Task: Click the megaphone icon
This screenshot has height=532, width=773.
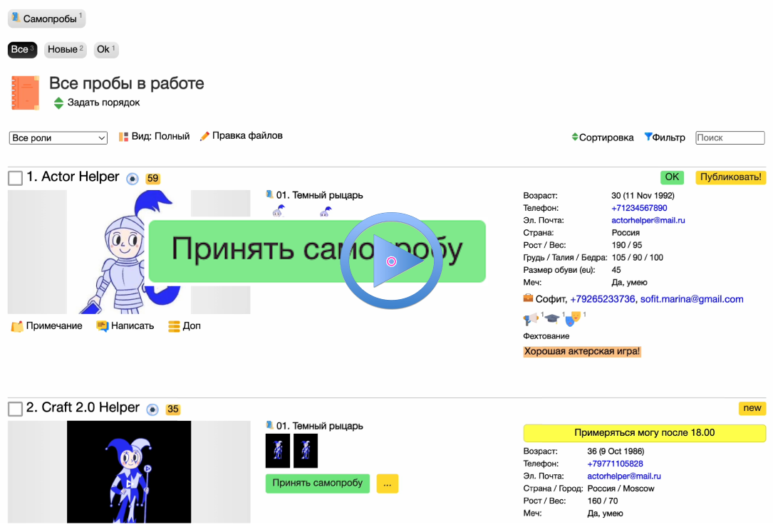Action: (x=530, y=319)
